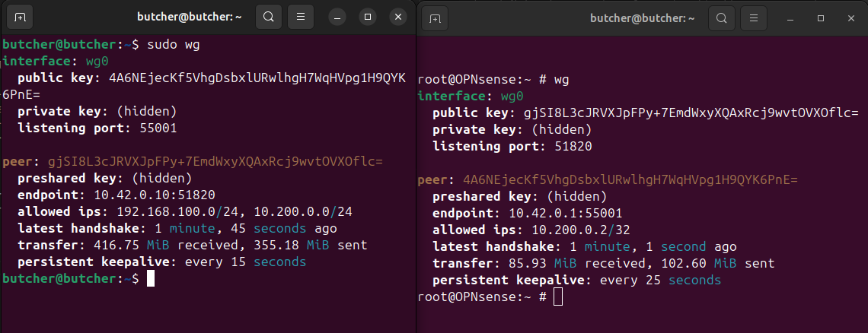Maximize the left terminal window
The image size is (868, 333).
(x=368, y=16)
